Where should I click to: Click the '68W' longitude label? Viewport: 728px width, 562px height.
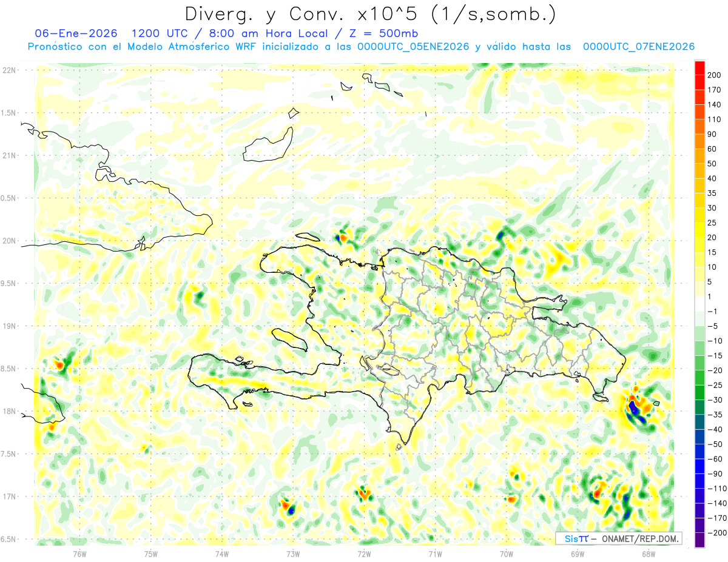click(x=648, y=554)
